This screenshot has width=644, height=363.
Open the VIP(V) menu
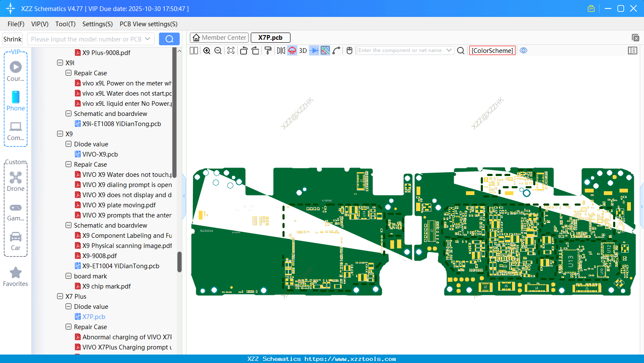click(40, 24)
